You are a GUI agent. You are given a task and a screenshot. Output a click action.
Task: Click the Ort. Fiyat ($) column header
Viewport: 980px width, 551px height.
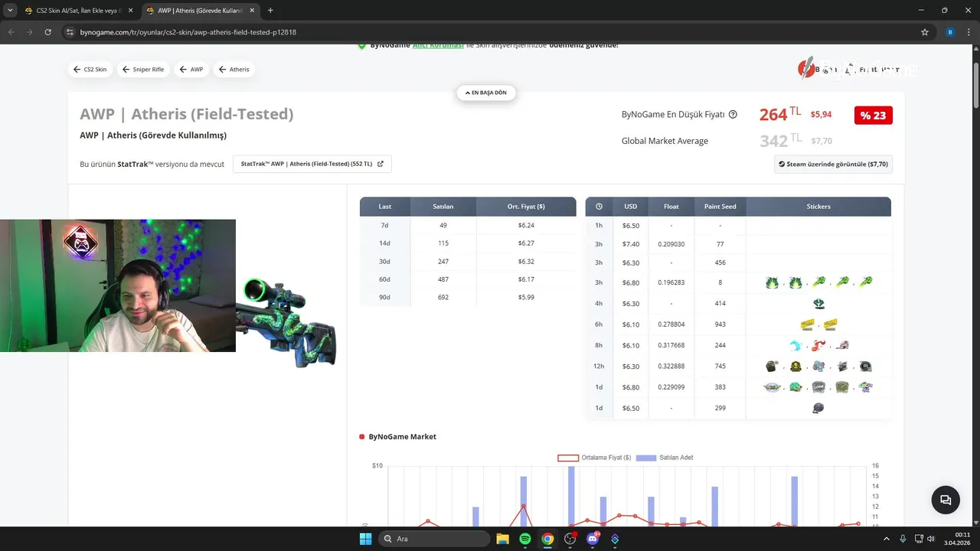click(526, 207)
